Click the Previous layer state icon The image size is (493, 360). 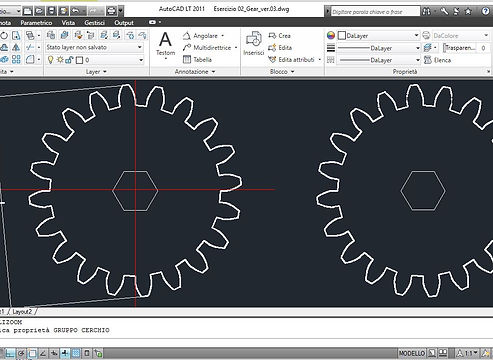tap(91, 35)
